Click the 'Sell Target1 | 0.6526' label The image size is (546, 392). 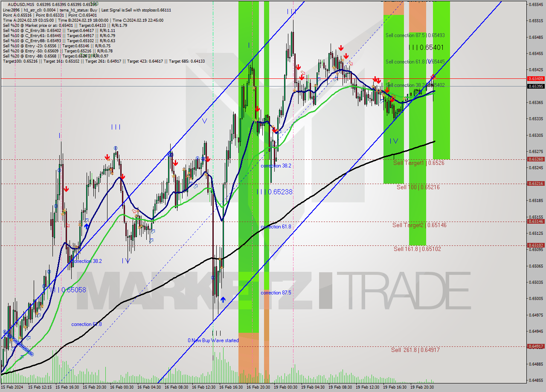click(419, 163)
